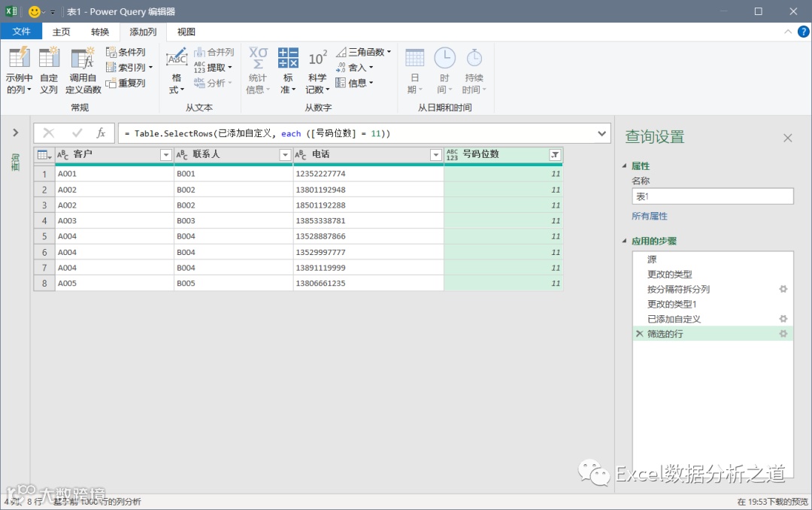Open Format (格式) text tool
812x510 pixels.
[177, 70]
